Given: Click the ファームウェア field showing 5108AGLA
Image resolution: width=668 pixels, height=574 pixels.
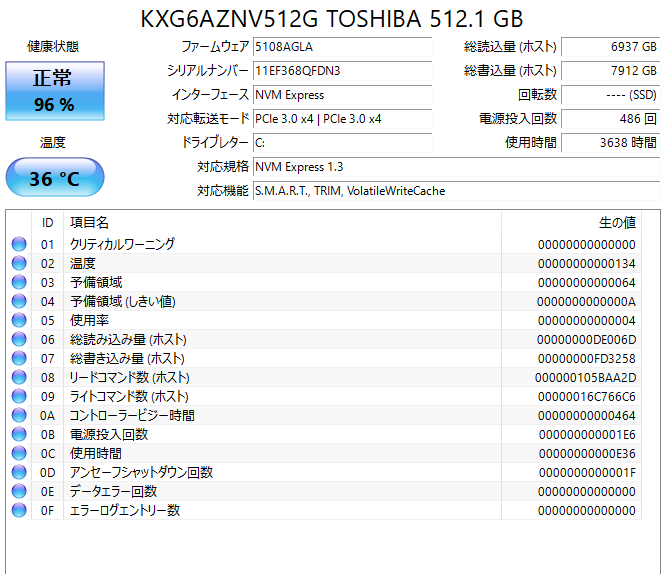Looking at the screenshot, I should point(342,47).
